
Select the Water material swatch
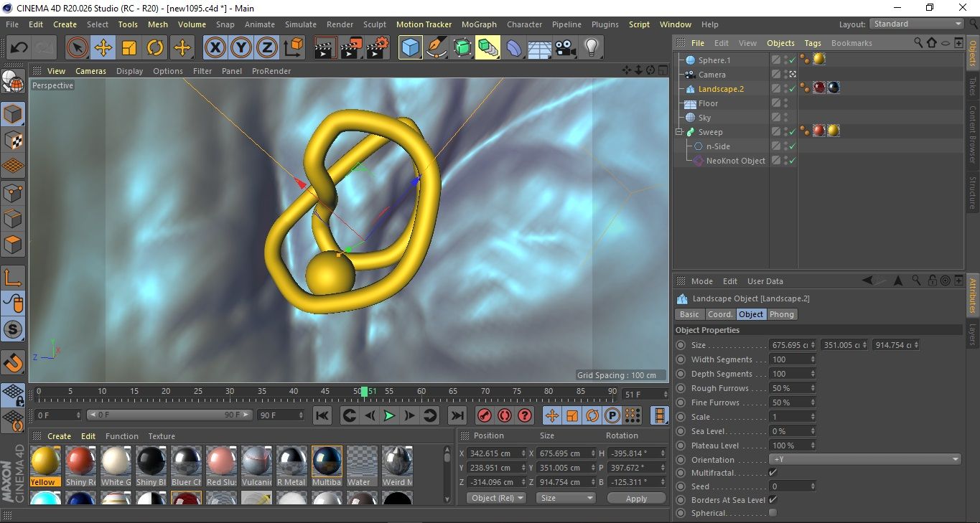[x=362, y=466]
